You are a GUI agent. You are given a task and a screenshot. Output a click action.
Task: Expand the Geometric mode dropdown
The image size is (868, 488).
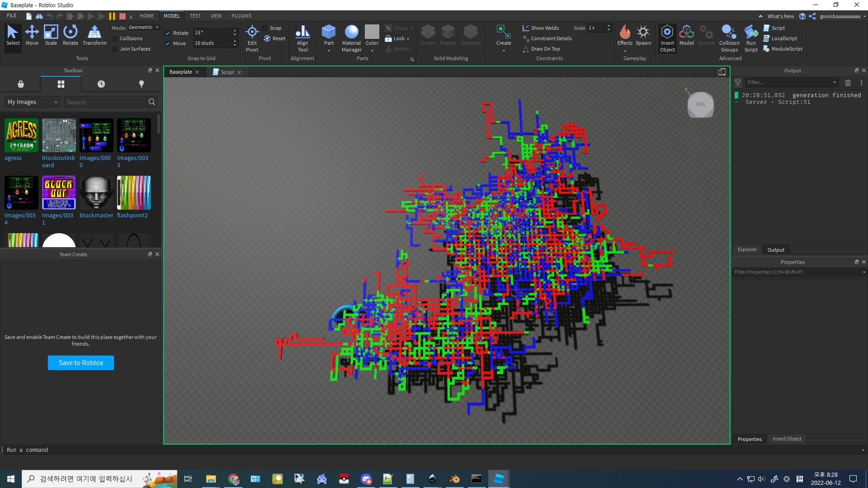pyautogui.click(x=144, y=28)
